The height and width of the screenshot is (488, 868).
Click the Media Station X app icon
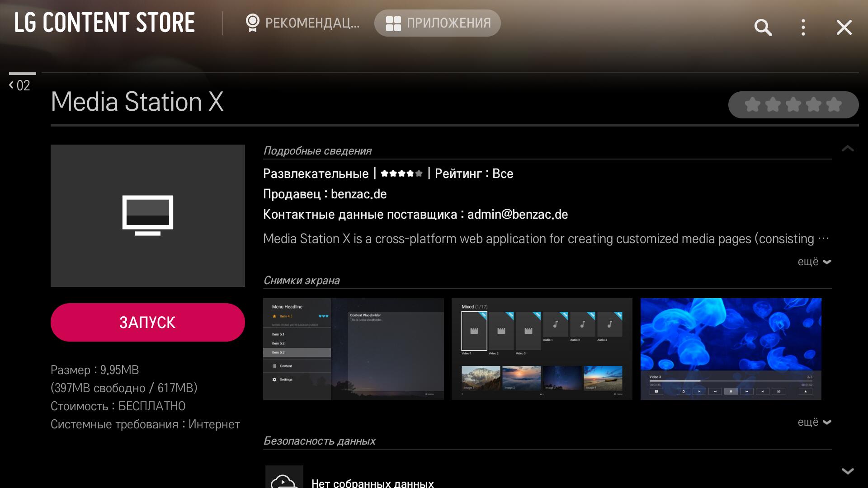tap(148, 216)
